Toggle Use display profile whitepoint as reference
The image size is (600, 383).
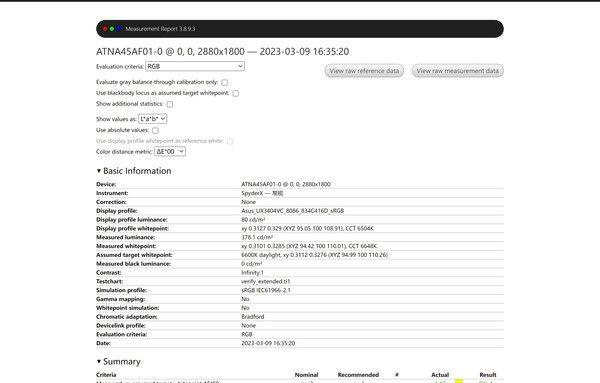(230, 141)
